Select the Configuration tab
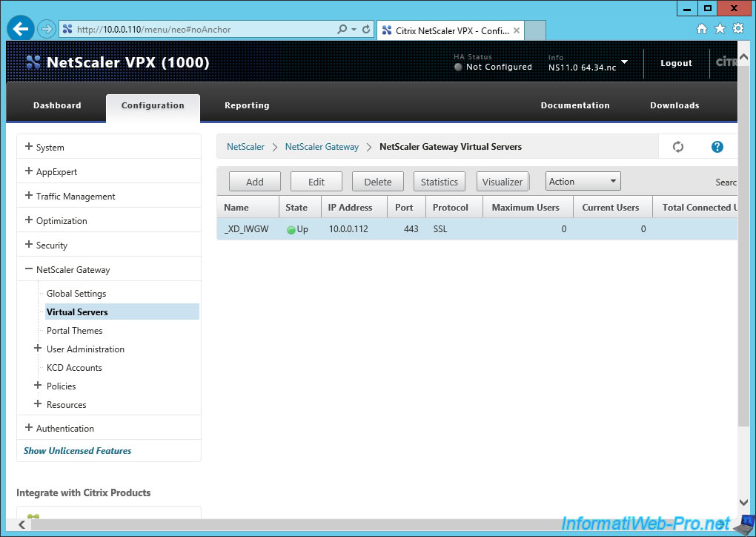 (x=153, y=108)
